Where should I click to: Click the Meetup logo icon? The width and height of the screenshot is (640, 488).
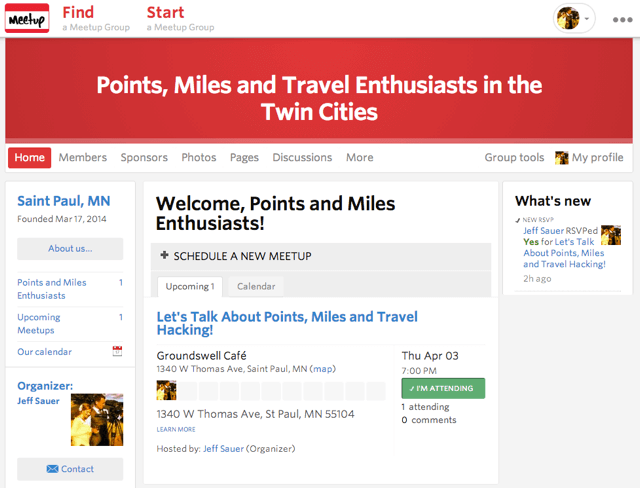tap(27, 18)
